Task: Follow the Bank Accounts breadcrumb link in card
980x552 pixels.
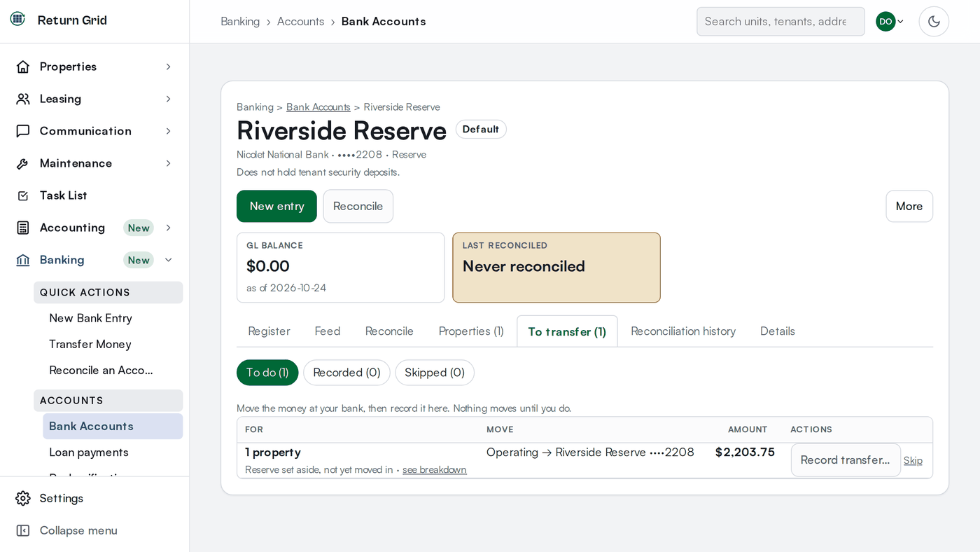Action: point(318,107)
